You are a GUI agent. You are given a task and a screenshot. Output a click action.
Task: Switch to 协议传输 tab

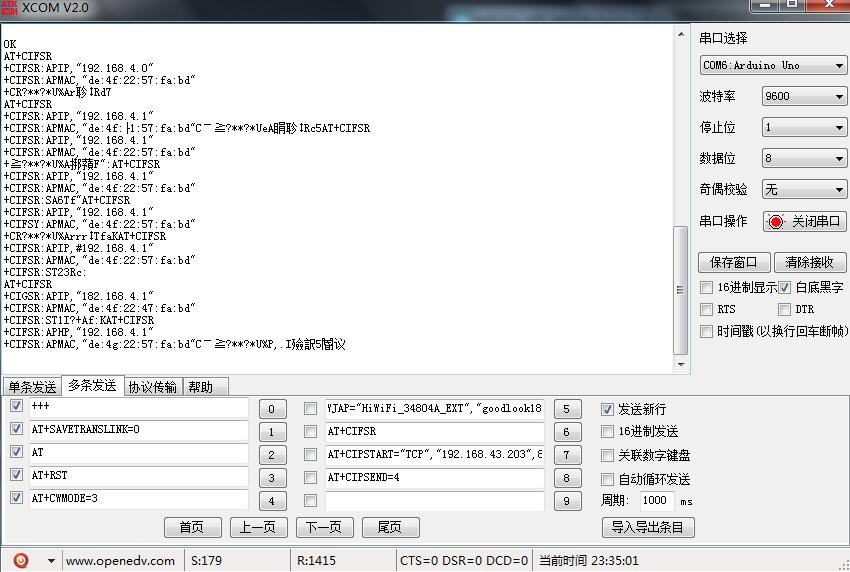(x=153, y=387)
